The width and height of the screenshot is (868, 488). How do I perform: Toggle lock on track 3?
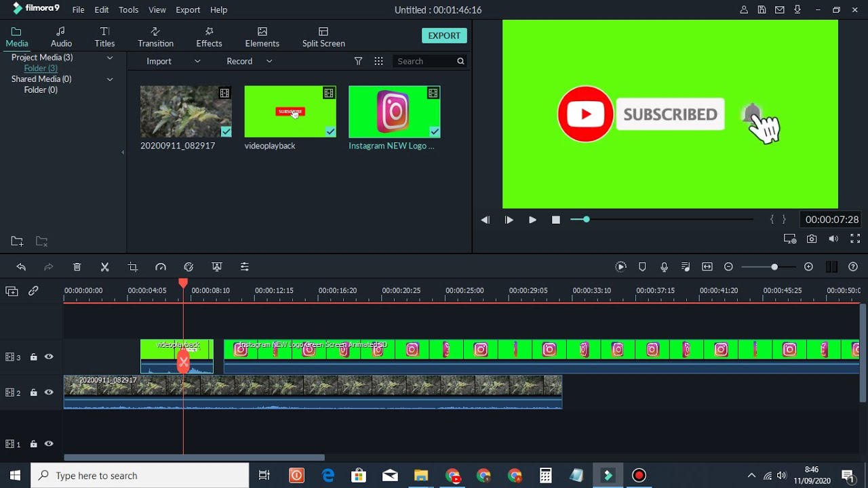coord(33,357)
